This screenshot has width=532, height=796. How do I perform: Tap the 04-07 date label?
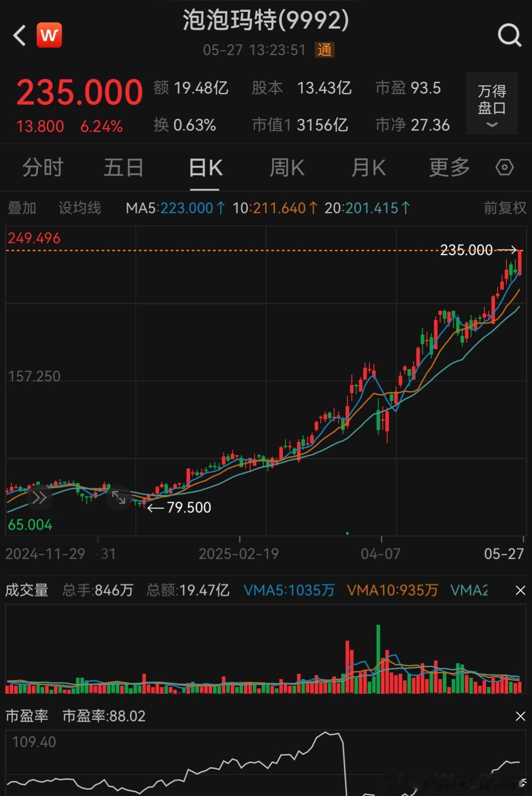click(381, 554)
